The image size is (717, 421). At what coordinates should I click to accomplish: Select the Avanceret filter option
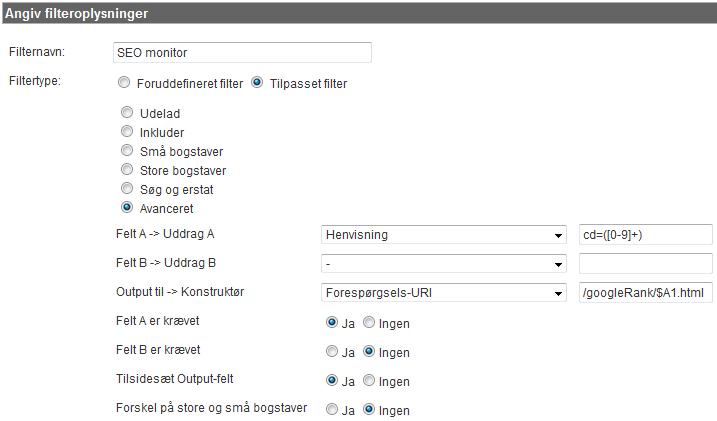(127, 208)
